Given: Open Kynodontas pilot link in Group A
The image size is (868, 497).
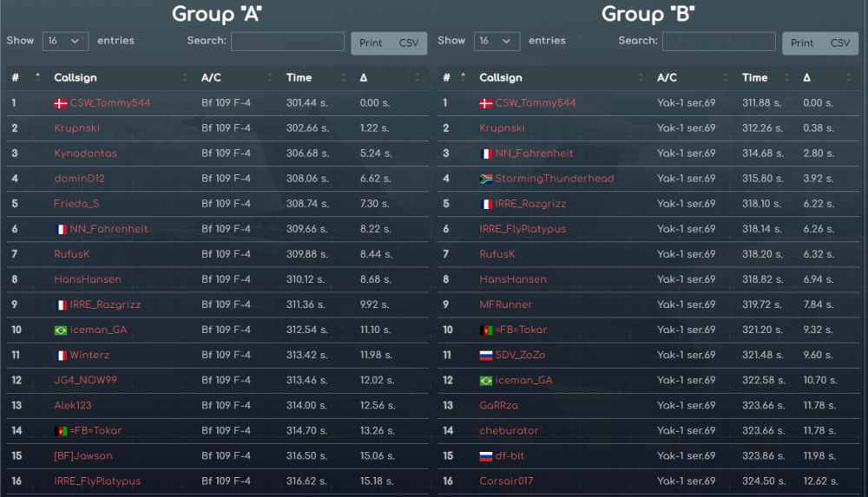Looking at the screenshot, I should (85, 154).
